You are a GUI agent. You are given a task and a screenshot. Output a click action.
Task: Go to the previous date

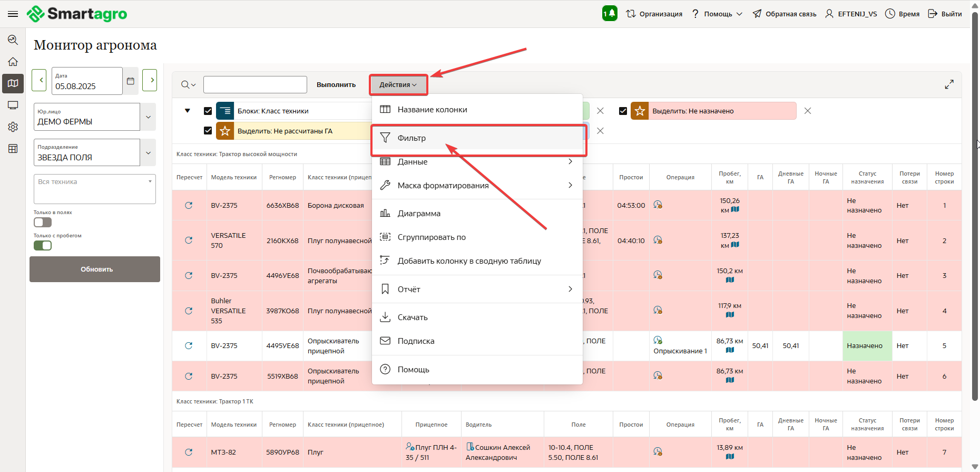(x=41, y=80)
